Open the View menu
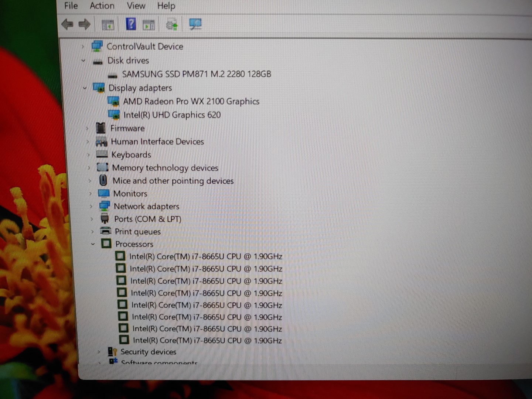The image size is (532, 399). 136,6
